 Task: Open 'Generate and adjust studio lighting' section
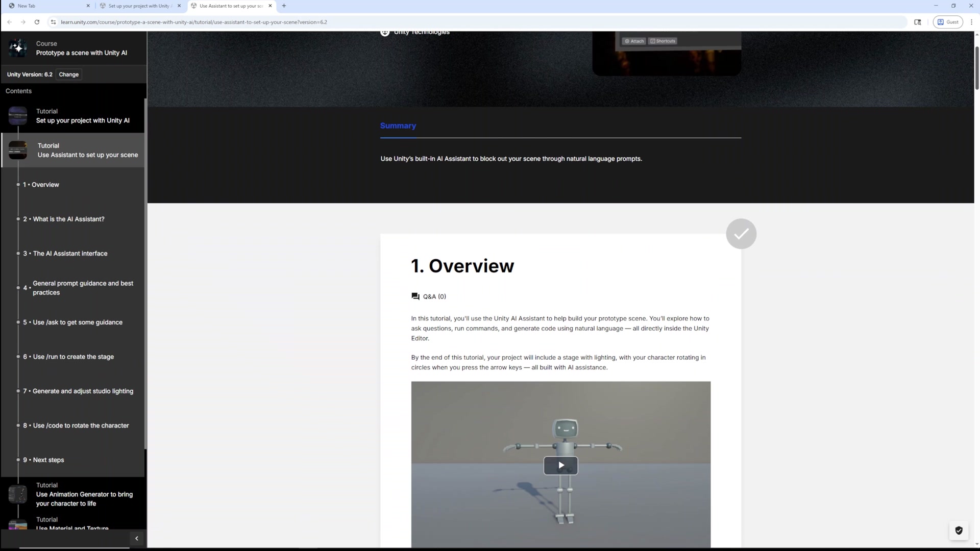[78, 391]
